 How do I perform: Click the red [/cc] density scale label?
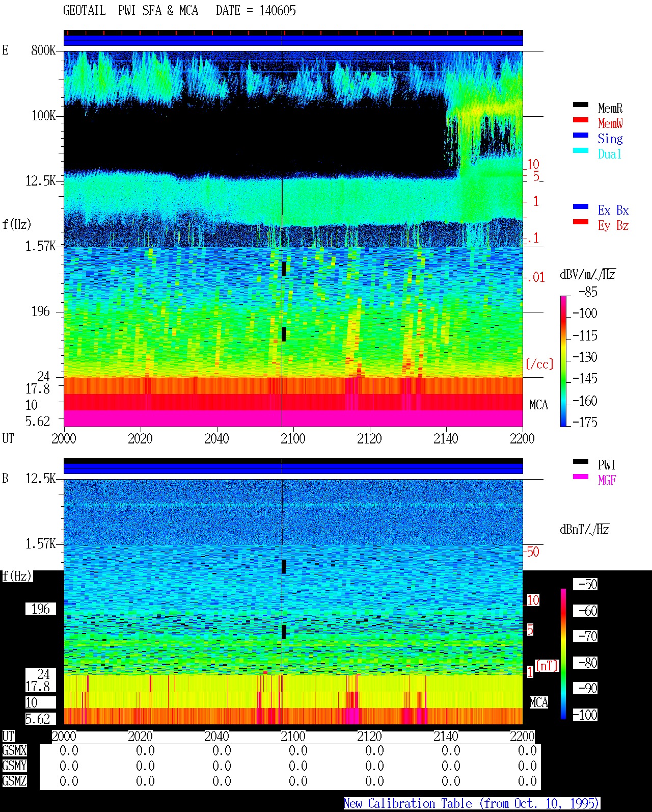[539, 364]
